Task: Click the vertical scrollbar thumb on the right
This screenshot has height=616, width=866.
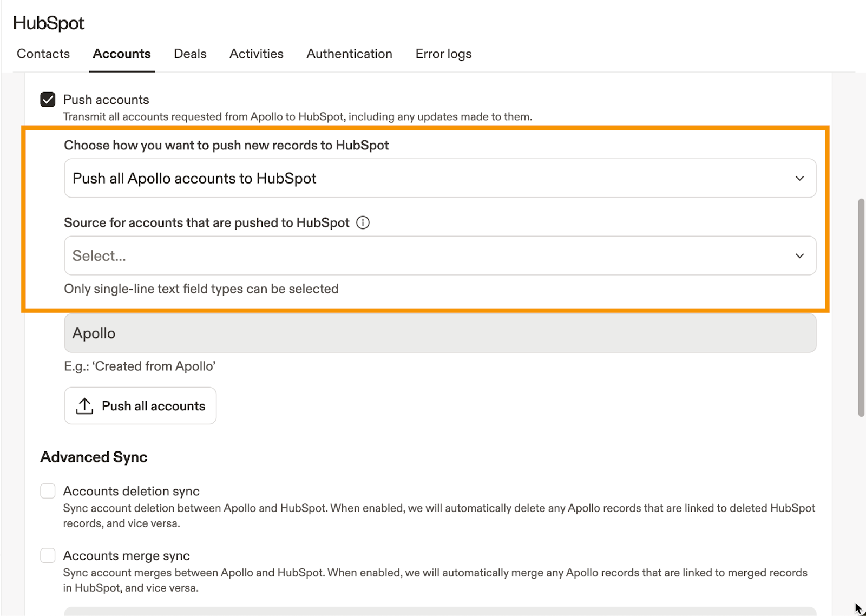Action: click(861, 307)
